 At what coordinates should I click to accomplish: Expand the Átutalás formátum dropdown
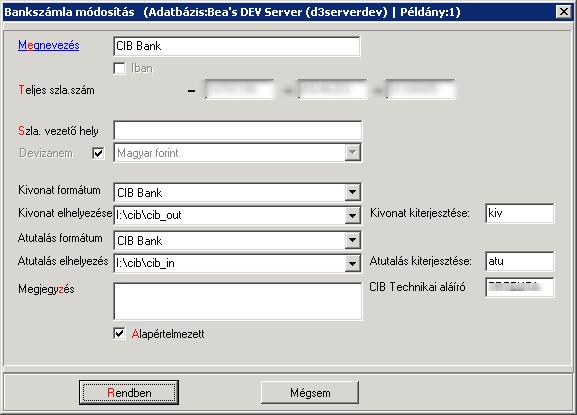click(352, 240)
